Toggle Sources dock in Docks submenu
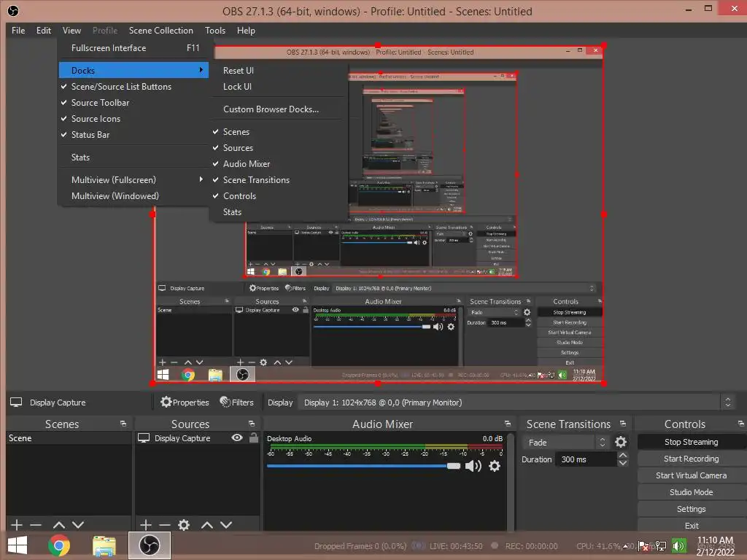Viewport: 747px width, 560px height. [x=278, y=148]
